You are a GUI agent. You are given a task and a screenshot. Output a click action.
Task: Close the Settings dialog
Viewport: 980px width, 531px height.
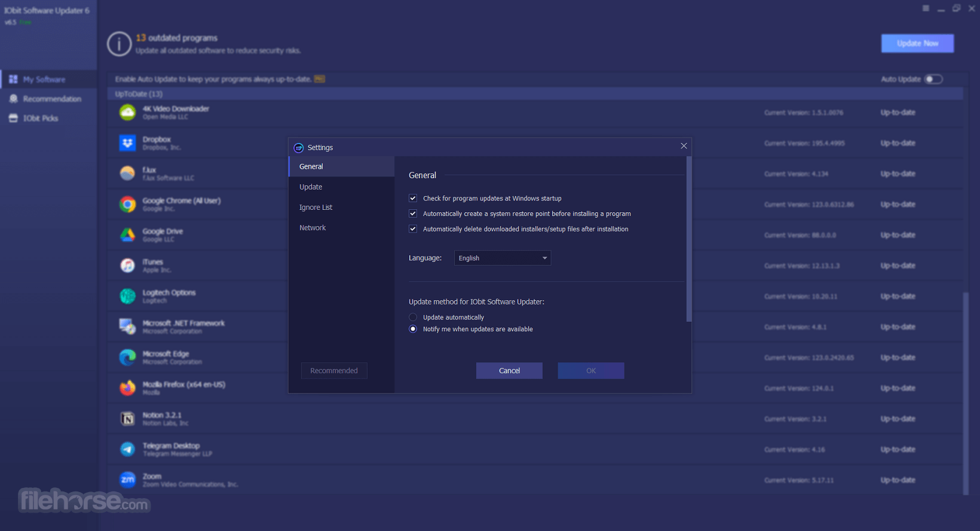(x=684, y=146)
